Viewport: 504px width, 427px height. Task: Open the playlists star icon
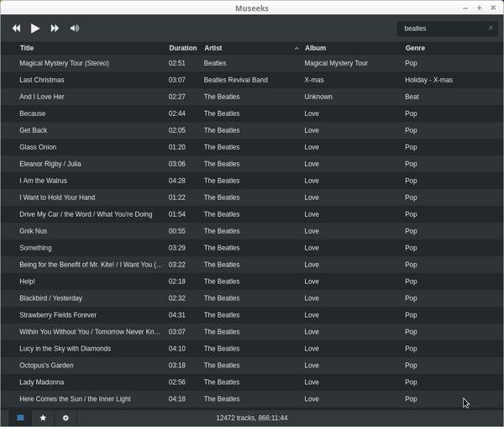44,418
